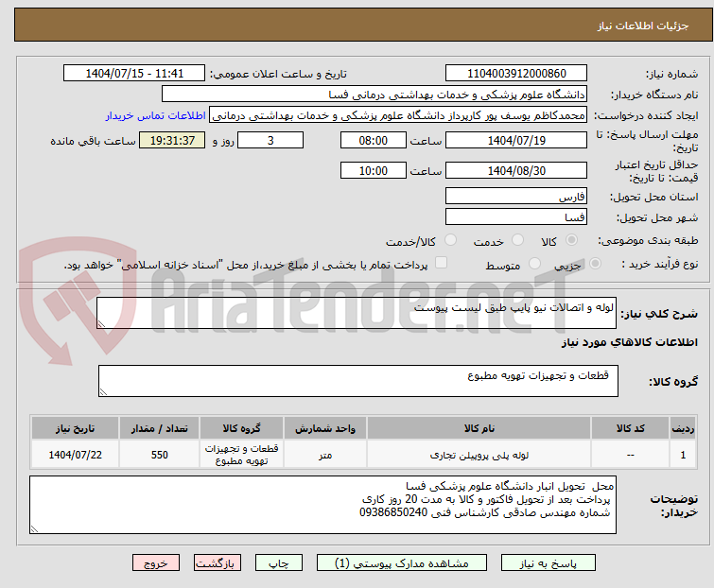Click the countdown timer 19:31:37 field
The image size is (714, 588).
tap(172, 140)
